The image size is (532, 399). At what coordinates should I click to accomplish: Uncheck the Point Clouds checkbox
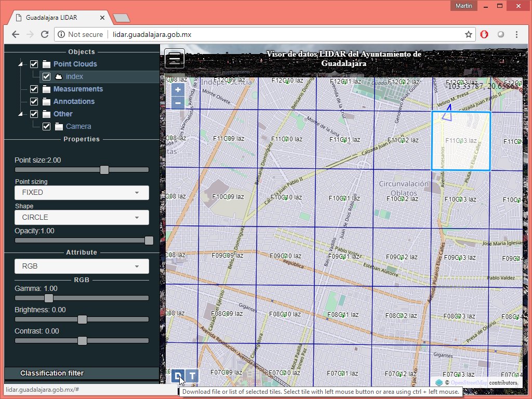[x=34, y=64]
